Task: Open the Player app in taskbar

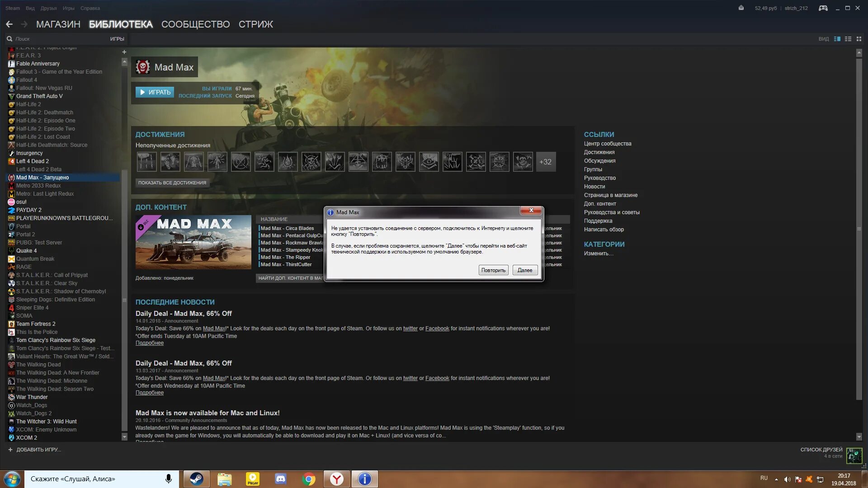Action: point(253,479)
